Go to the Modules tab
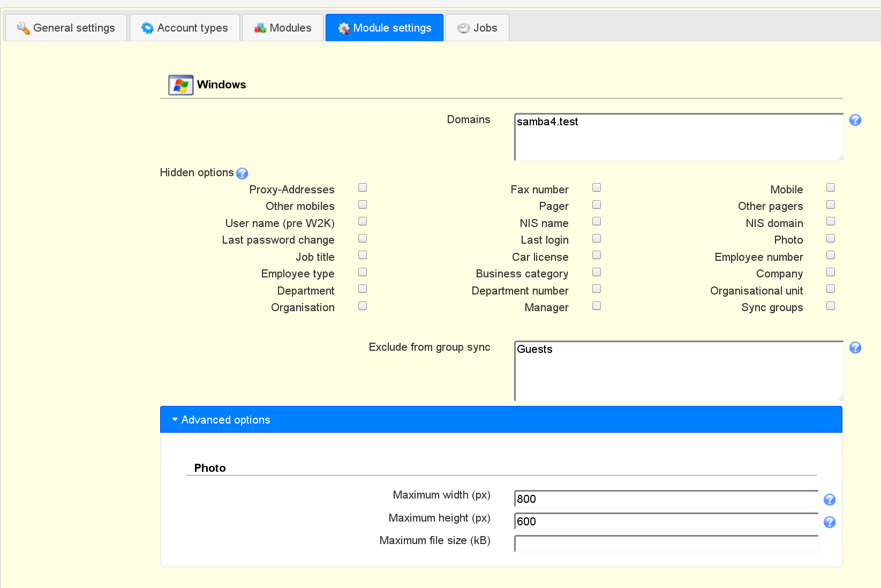This screenshot has height=588, width=881. [x=283, y=28]
